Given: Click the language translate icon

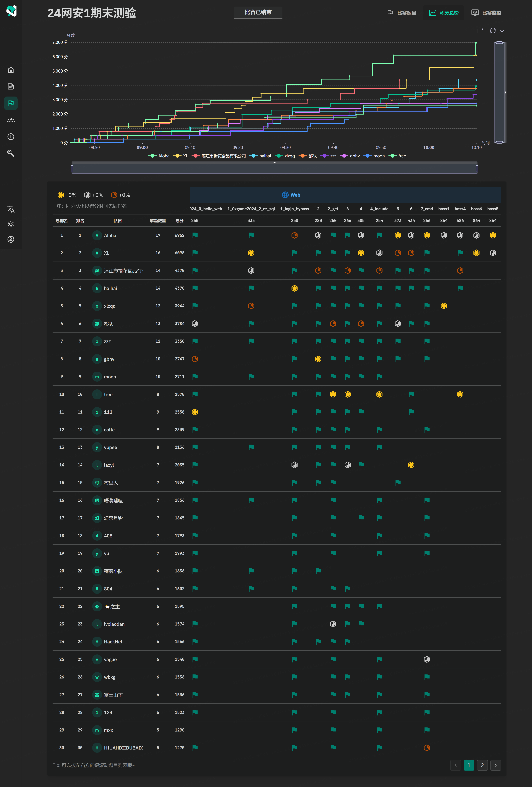Looking at the screenshot, I should pyautogui.click(x=11, y=209).
